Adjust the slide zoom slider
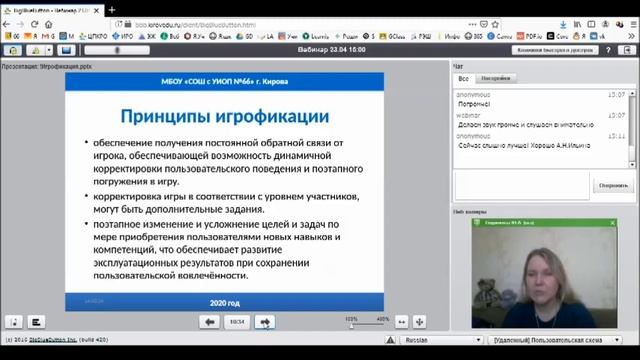640x360 pixels. [352, 325]
